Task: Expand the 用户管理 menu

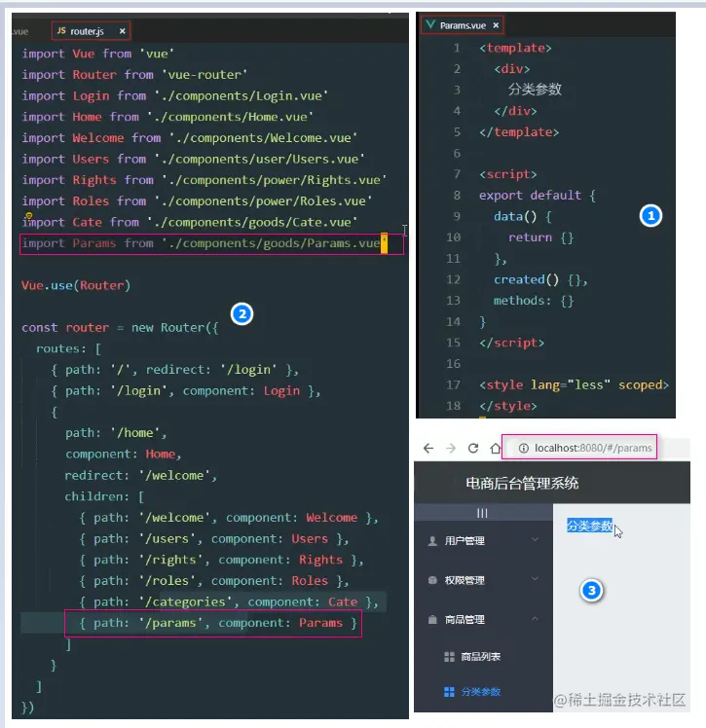Action: tap(483, 540)
